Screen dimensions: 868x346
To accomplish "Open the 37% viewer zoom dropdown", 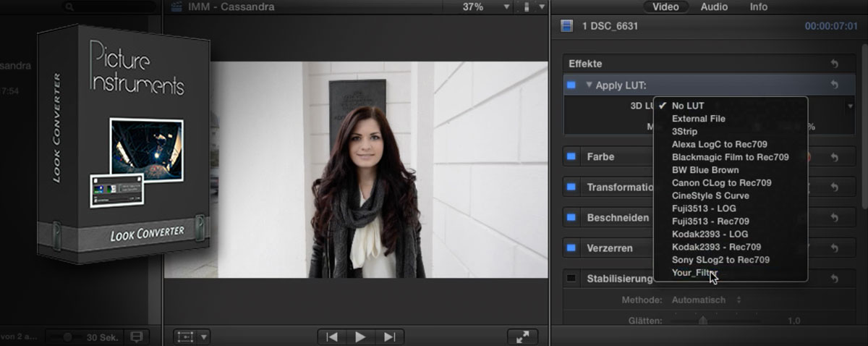I will 486,7.
